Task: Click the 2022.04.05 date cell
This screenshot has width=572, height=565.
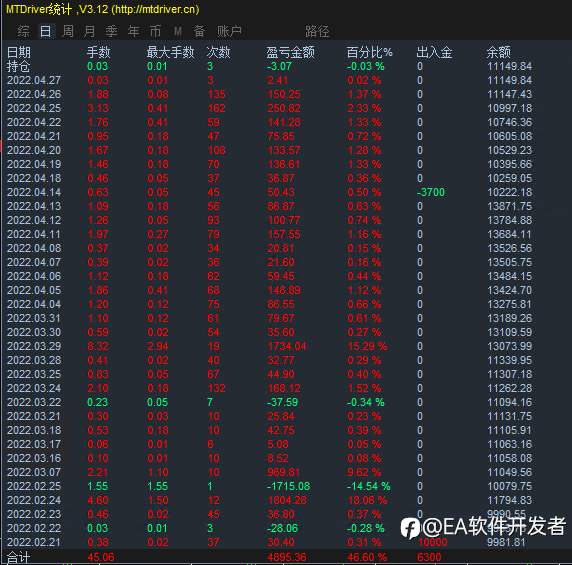Action: (34, 290)
